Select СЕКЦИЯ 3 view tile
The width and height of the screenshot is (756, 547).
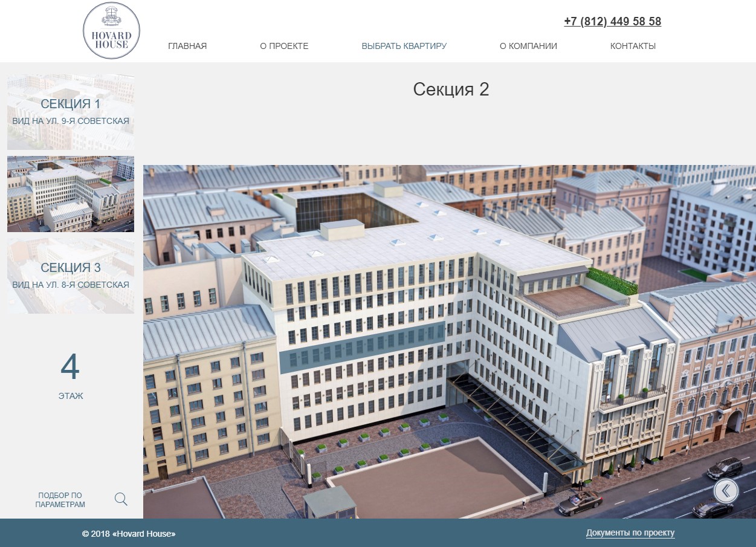point(71,276)
